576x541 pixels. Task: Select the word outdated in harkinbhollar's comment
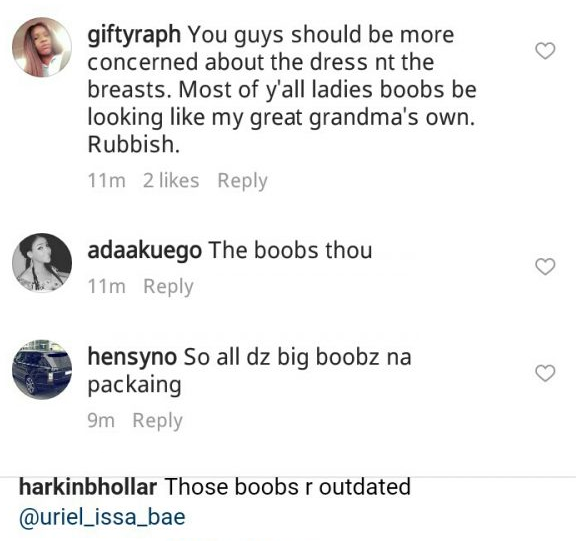[364, 487]
